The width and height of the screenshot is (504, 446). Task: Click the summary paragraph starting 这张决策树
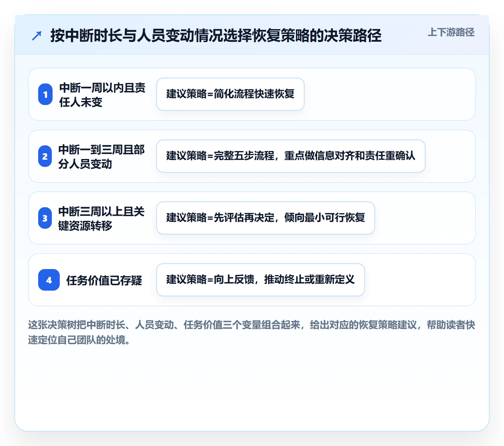coord(252,332)
